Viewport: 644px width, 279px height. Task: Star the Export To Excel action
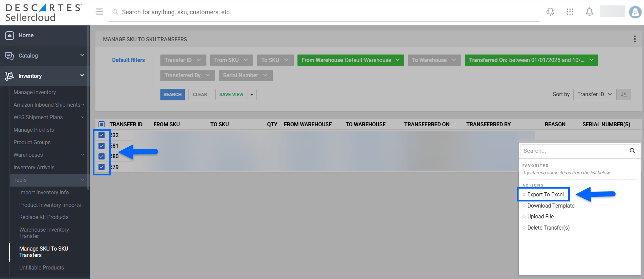pos(524,194)
